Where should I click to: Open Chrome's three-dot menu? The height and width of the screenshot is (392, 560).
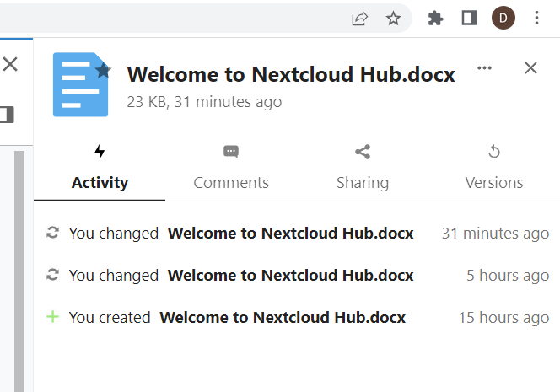[536, 18]
